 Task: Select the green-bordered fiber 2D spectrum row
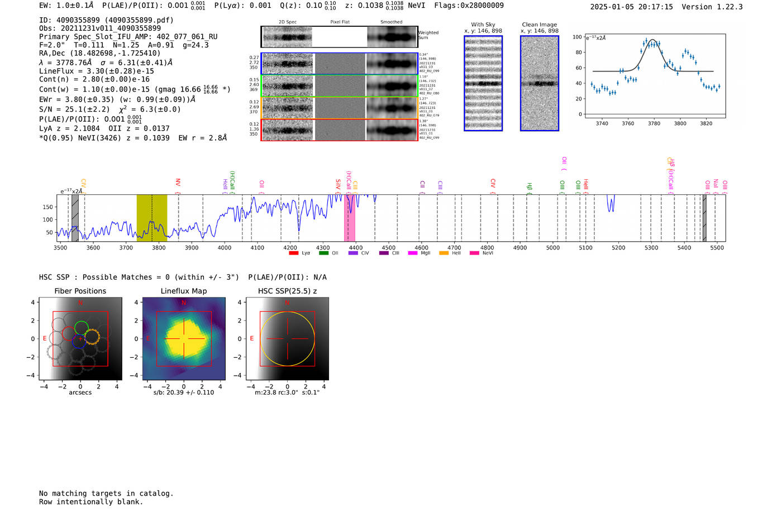tap(340, 86)
